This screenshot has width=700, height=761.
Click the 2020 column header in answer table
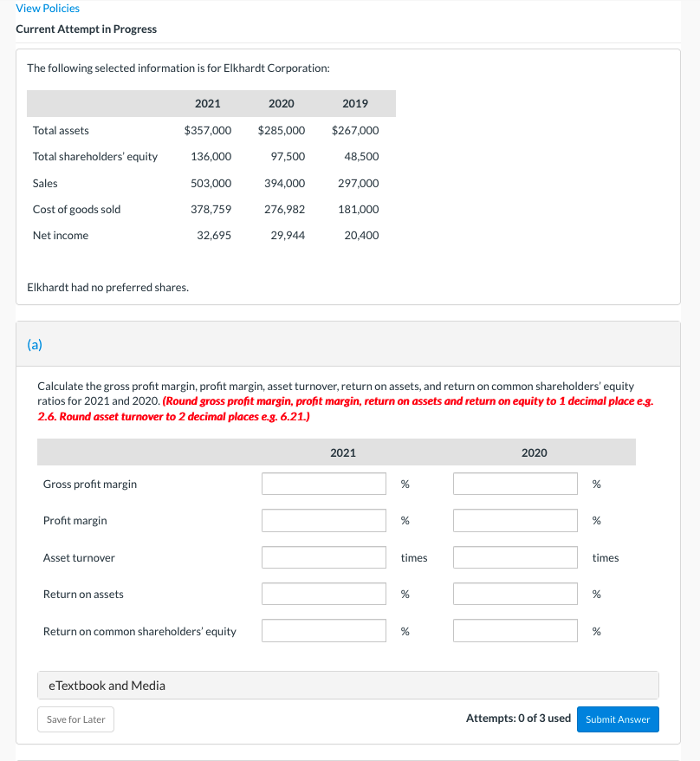(x=534, y=452)
